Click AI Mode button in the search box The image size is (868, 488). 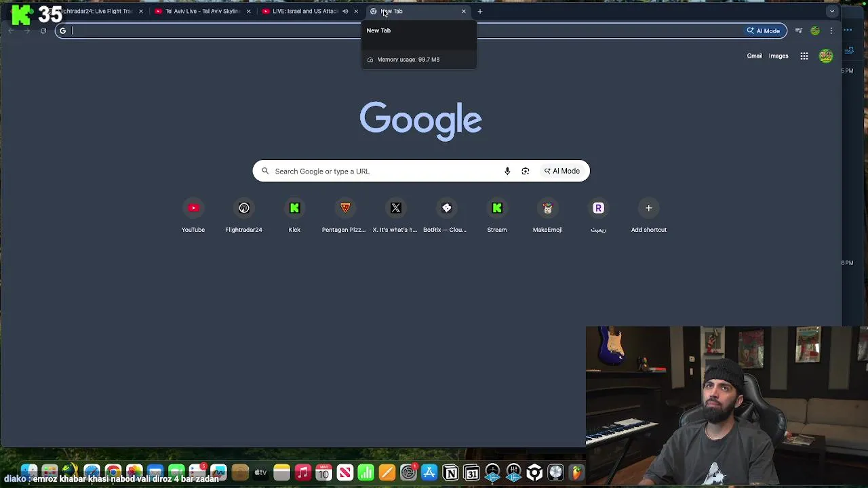point(562,171)
